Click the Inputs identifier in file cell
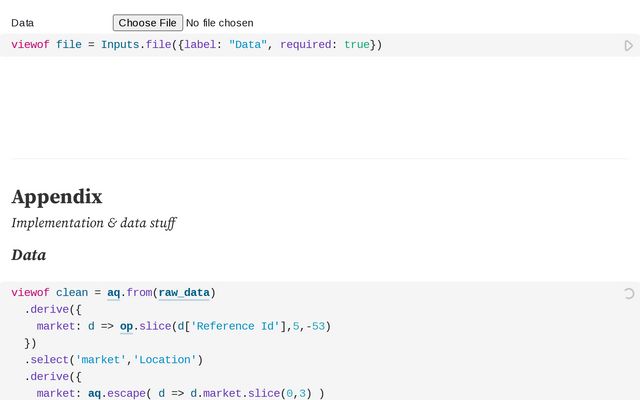 coord(120,45)
